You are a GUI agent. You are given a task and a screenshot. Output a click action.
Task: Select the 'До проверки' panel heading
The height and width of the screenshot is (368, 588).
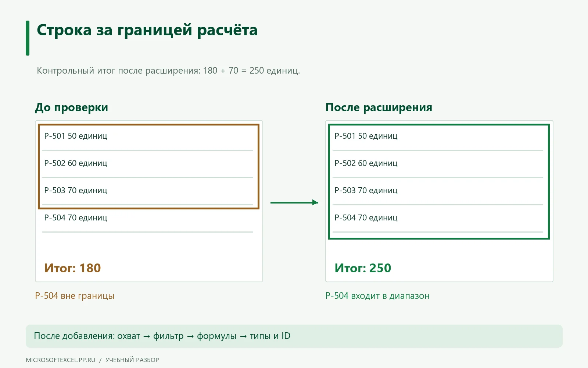click(72, 107)
